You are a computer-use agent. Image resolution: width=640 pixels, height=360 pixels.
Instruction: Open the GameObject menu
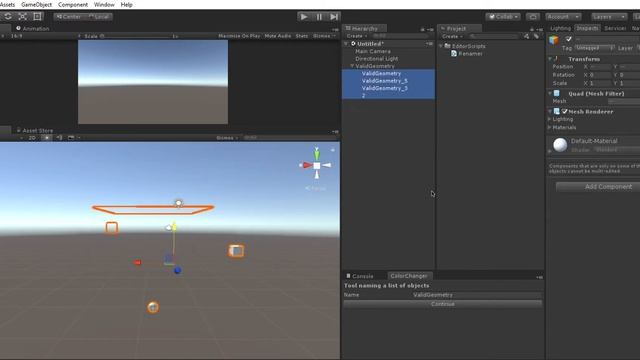(x=36, y=4)
